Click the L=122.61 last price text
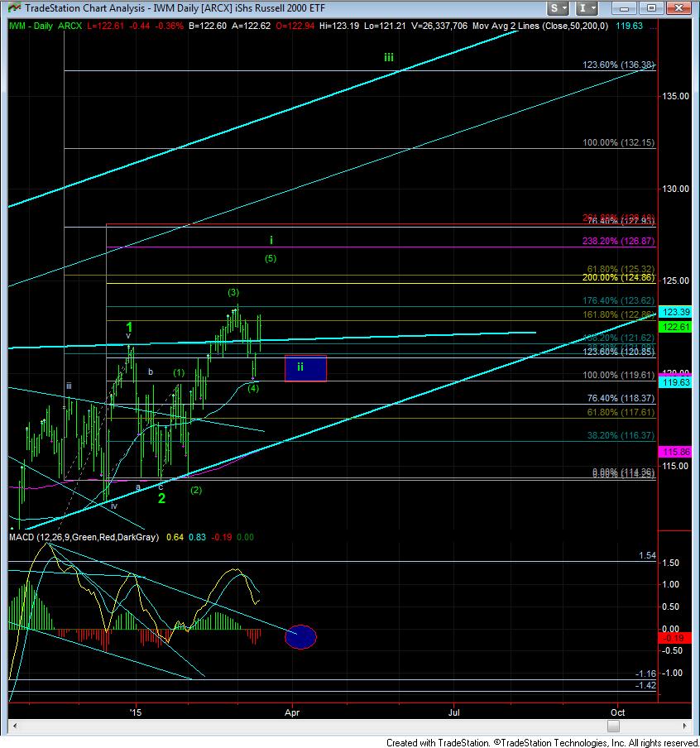Viewport: 700px width, 748px height. tap(106, 26)
